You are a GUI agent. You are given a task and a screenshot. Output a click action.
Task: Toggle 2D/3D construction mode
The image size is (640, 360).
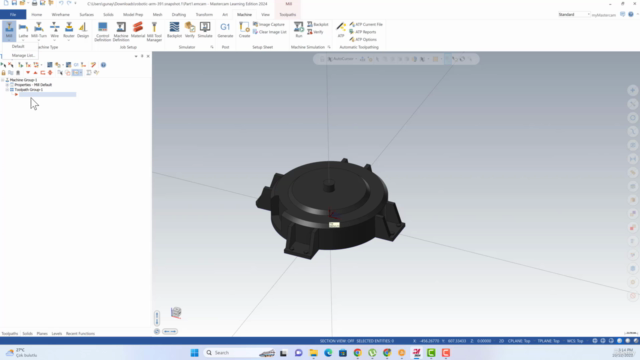point(501,341)
